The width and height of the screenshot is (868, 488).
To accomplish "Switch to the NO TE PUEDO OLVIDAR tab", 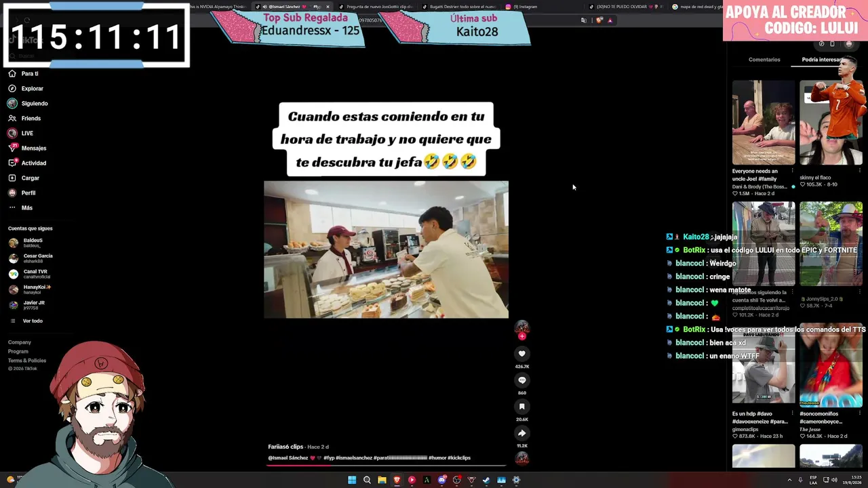I will [x=626, y=7].
